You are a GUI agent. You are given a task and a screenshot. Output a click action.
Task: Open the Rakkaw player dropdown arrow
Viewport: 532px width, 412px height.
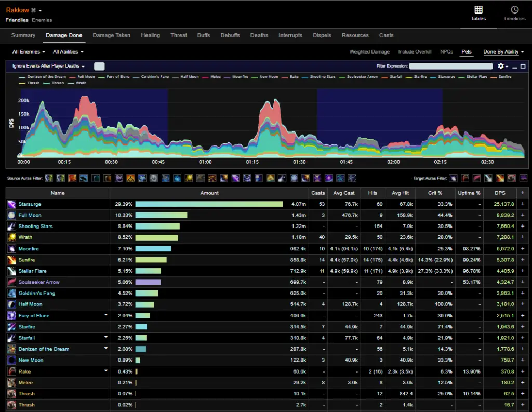pyautogui.click(x=40, y=11)
